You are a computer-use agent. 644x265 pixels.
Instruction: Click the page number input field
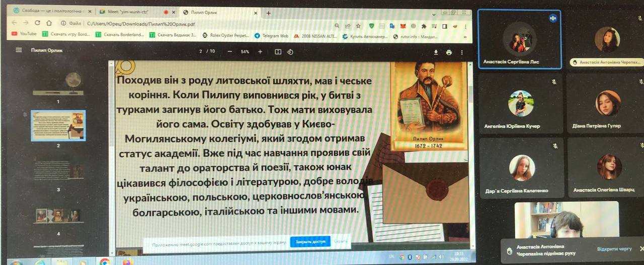click(x=201, y=52)
